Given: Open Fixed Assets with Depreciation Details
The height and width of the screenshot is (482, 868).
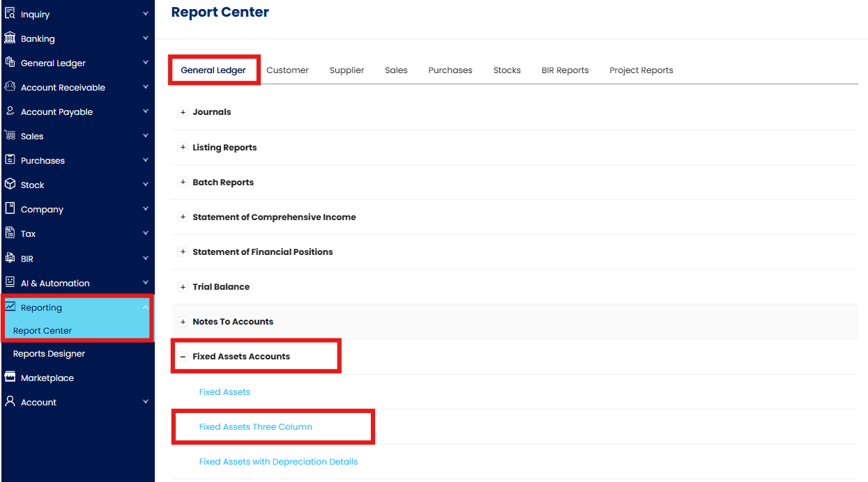Looking at the screenshot, I should point(278,461).
